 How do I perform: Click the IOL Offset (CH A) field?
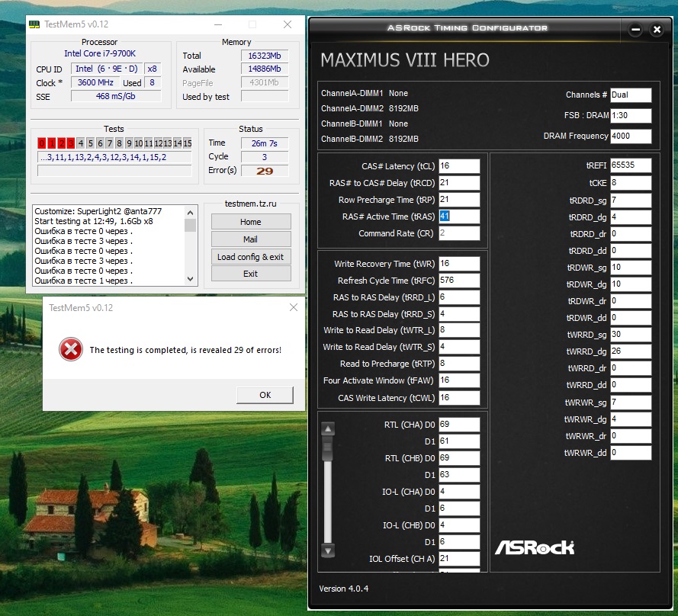point(459,559)
